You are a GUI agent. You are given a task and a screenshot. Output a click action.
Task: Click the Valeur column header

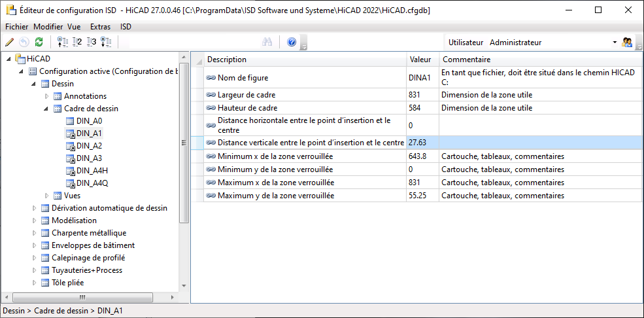(x=422, y=60)
